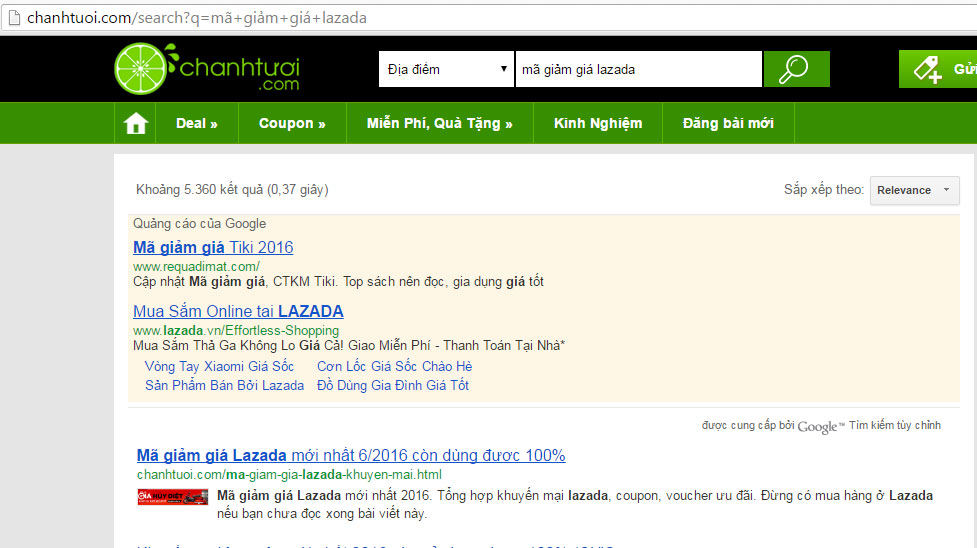
Task: Click the chanhtuoi.com lime logo
Action: pos(207,69)
